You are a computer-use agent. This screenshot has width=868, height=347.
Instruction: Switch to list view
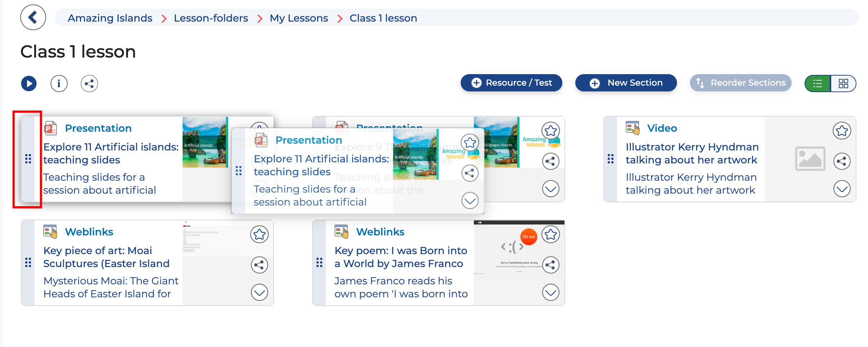click(818, 84)
